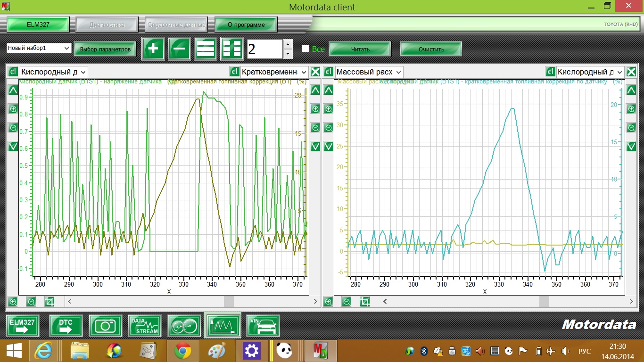
Task: Switch to ELM327 top tab
Action: coord(38,25)
